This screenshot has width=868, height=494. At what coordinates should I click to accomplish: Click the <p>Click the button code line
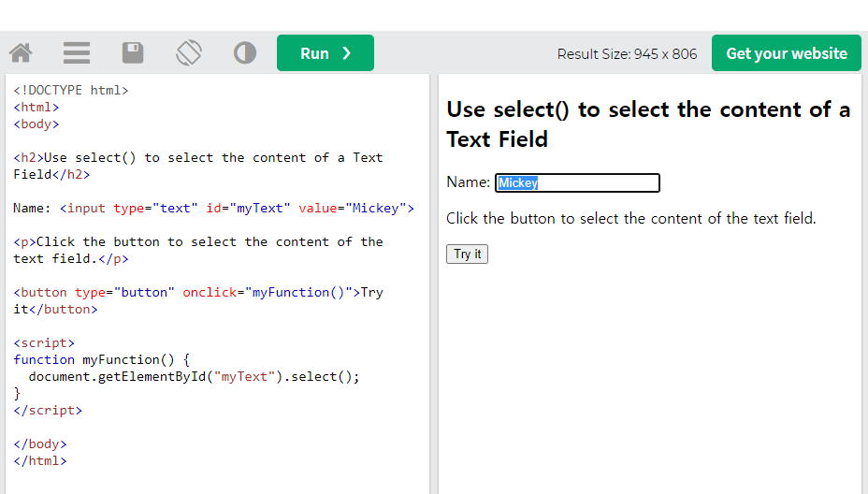tap(198, 251)
